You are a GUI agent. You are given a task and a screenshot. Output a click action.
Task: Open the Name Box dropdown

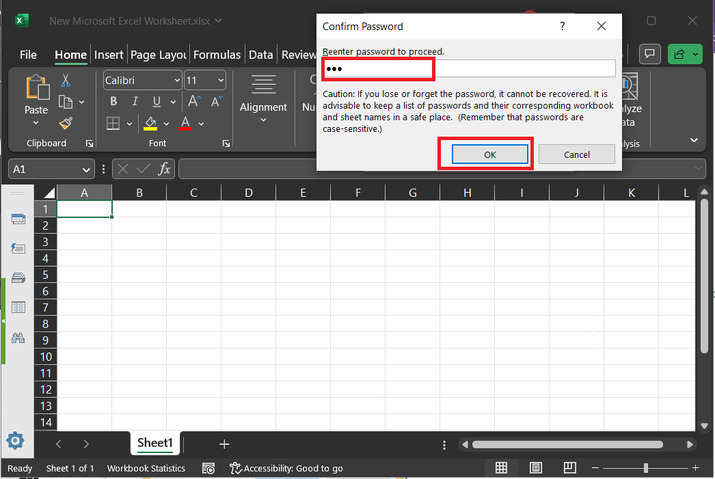pos(86,170)
